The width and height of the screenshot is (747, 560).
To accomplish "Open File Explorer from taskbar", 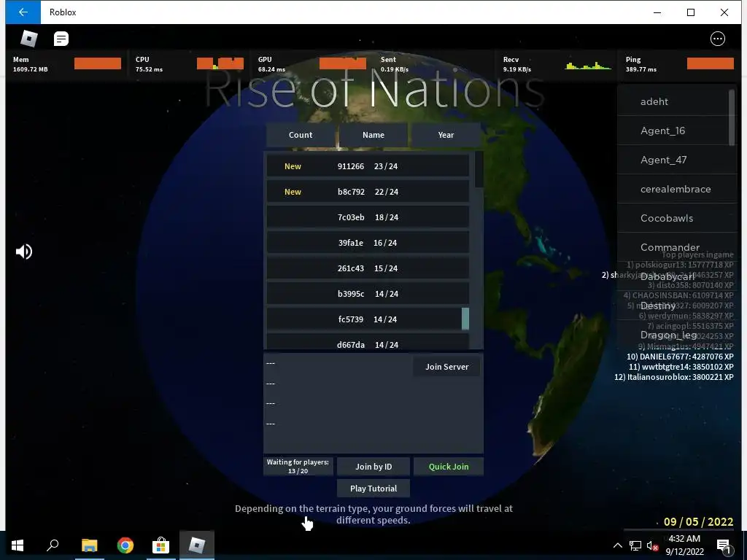I will point(89,545).
